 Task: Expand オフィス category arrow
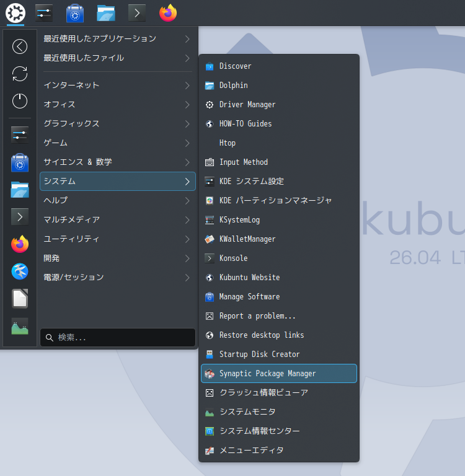(x=187, y=105)
